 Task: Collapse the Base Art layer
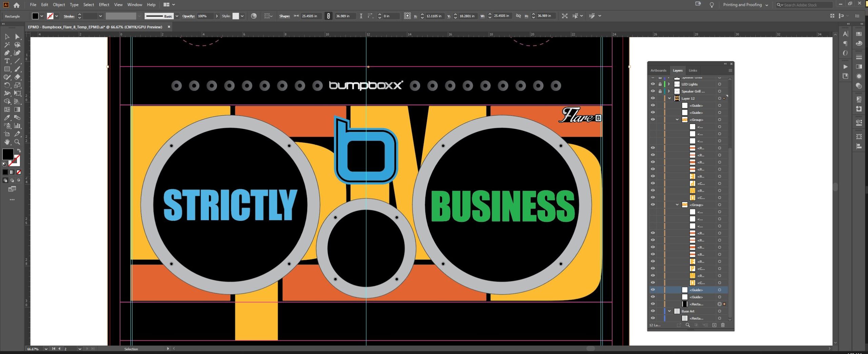pyautogui.click(x=669, y=311)
